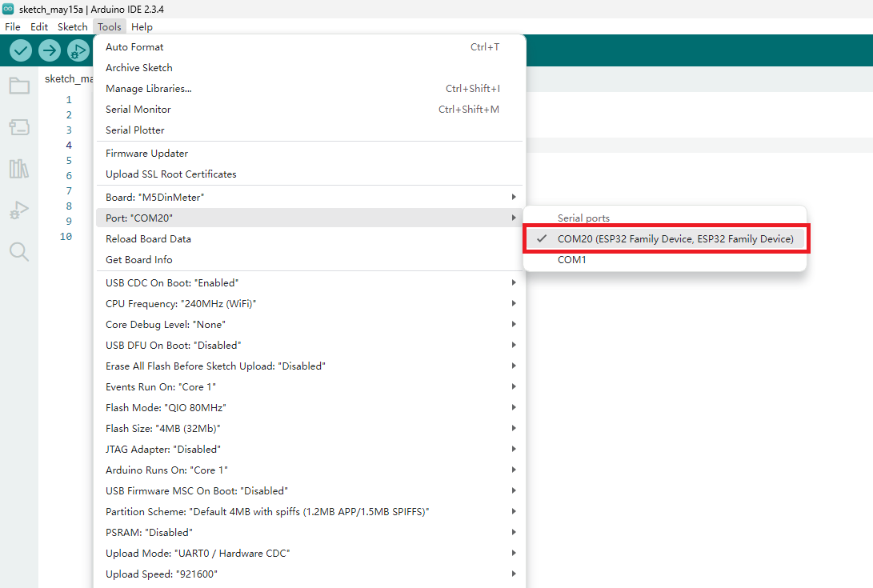Select Upload SSL Root Certificates
The height and width of the screenshot is (588, 873).
coord(310,174)
